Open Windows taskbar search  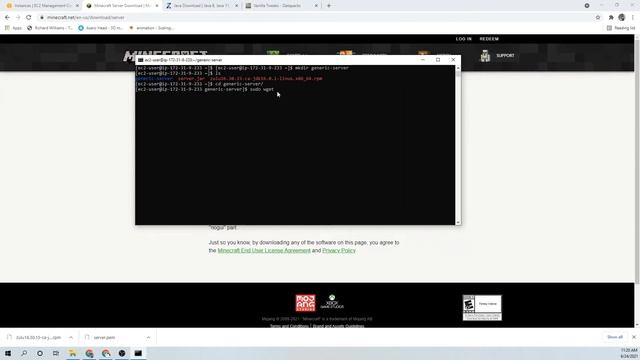click(24, 353)
